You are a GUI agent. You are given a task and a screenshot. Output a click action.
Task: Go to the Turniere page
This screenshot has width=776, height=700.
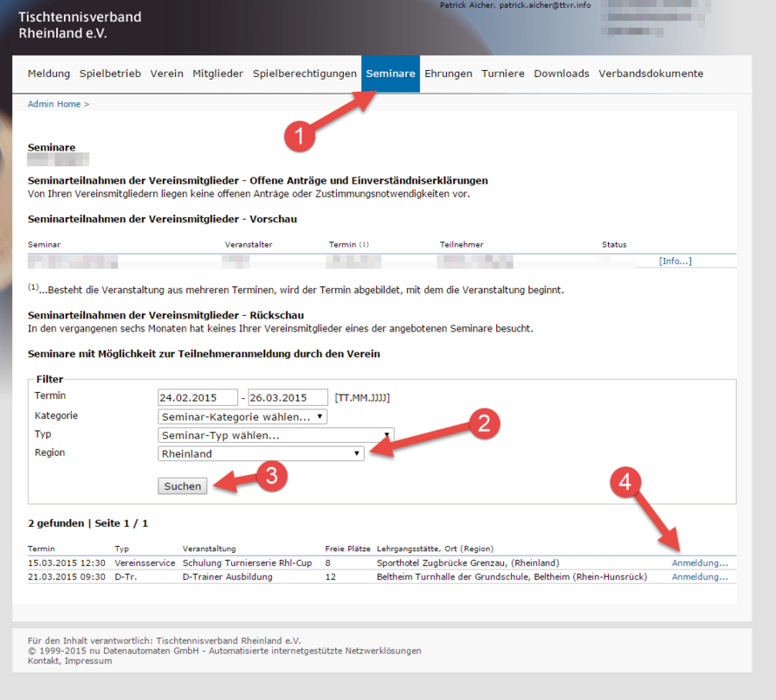503,73
